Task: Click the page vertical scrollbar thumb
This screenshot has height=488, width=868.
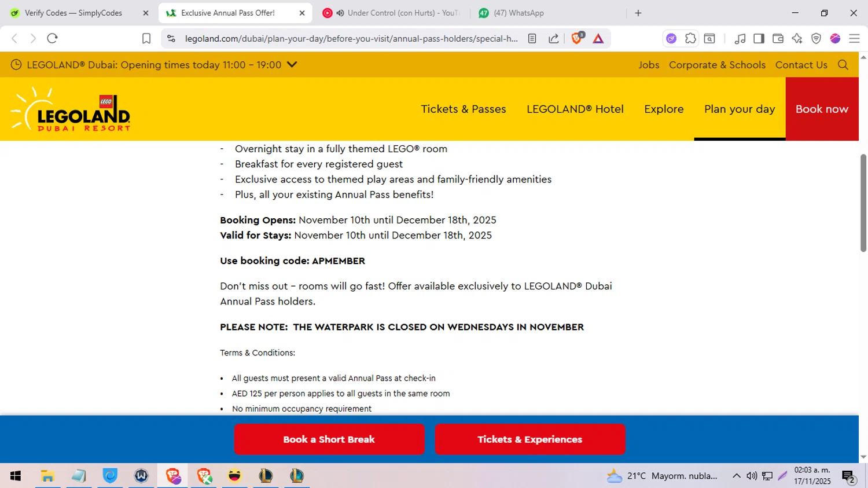Action: coord(863,203)
